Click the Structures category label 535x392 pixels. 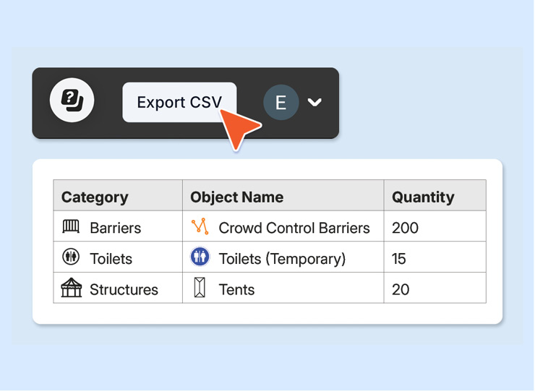click(x=124, y=290)
